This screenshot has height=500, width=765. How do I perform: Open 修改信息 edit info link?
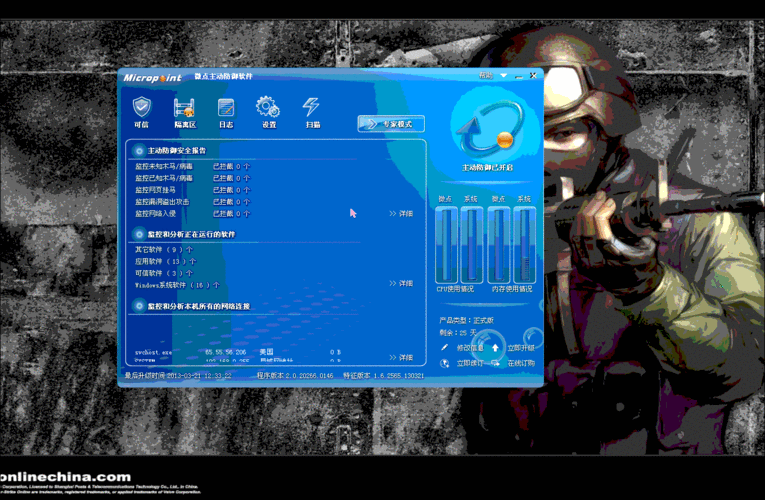(x=470, y=348)
